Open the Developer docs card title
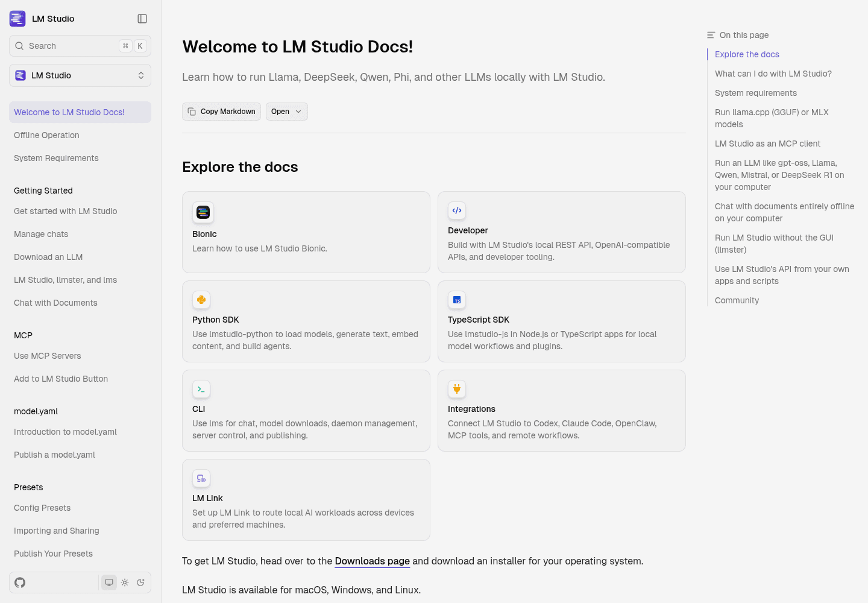The height and width of the screenshot is (603, 868). (x=468, y=230)
